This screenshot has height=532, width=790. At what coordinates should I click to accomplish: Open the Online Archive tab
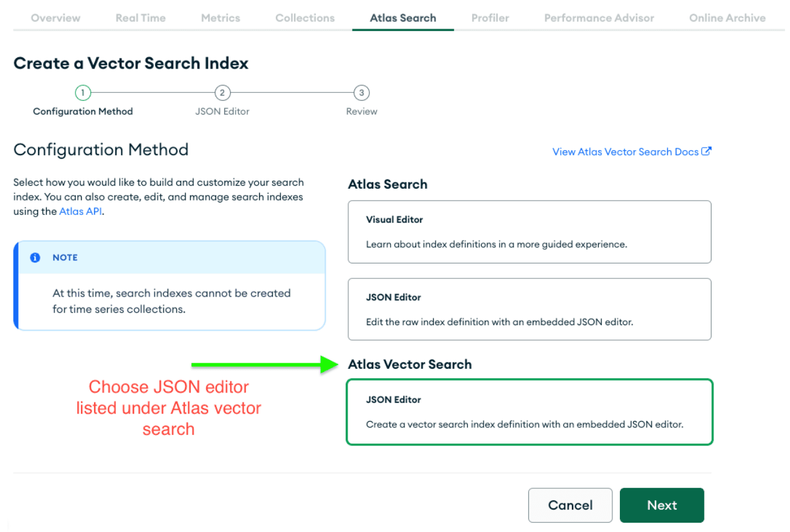point(726,18)
